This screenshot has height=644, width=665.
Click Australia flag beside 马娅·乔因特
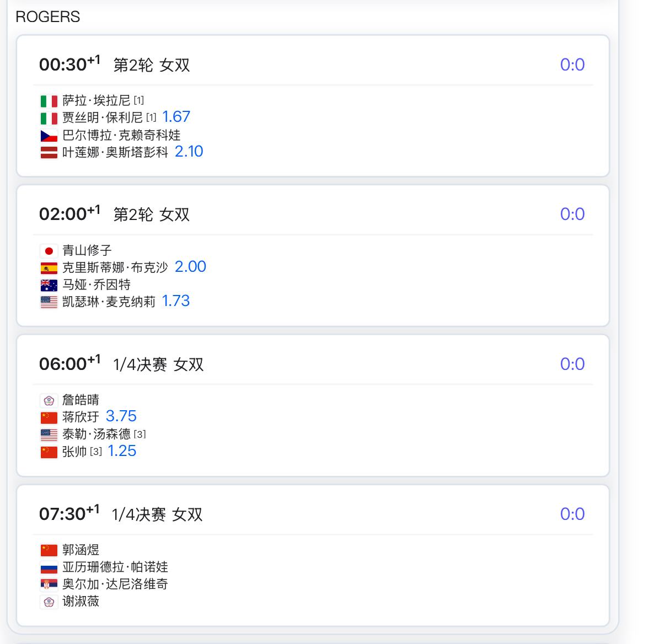pyautogui.click(x=49, y=286)
